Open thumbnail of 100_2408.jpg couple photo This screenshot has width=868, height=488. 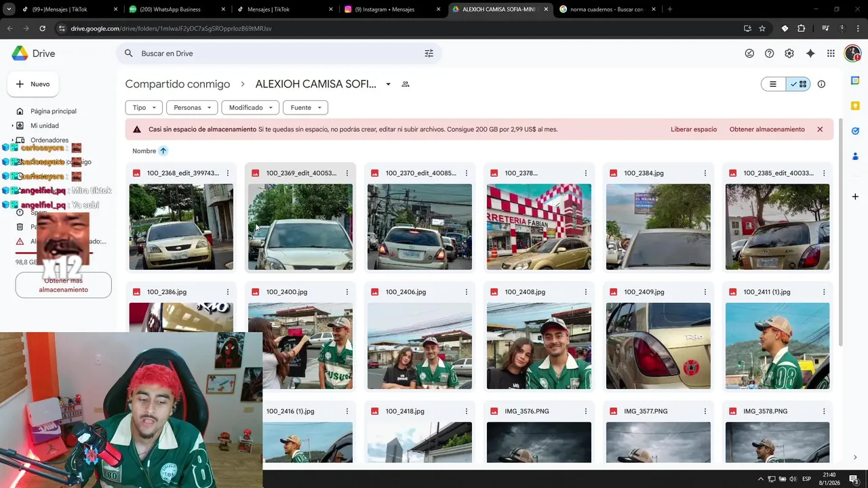(538, 346)
